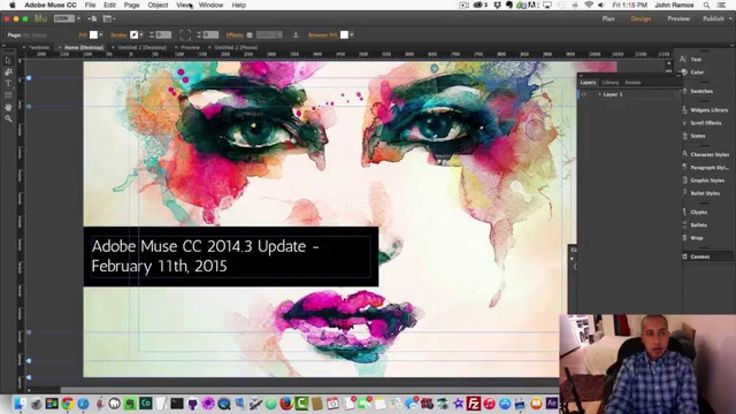Viewport: 736px width, 414px height.
Task: Open the Edit menu
Action: pos(109,5)
